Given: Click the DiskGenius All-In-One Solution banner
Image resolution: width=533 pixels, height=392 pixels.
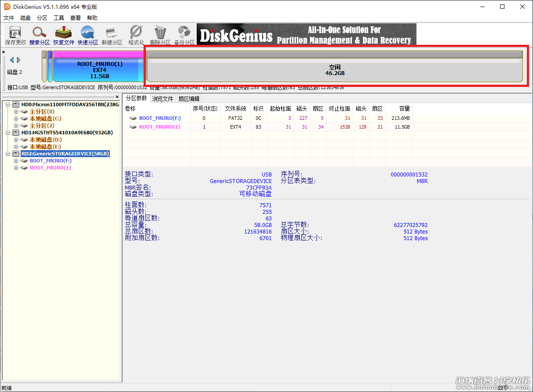Looking at the screenshot, I should click(x=306, y=34).
